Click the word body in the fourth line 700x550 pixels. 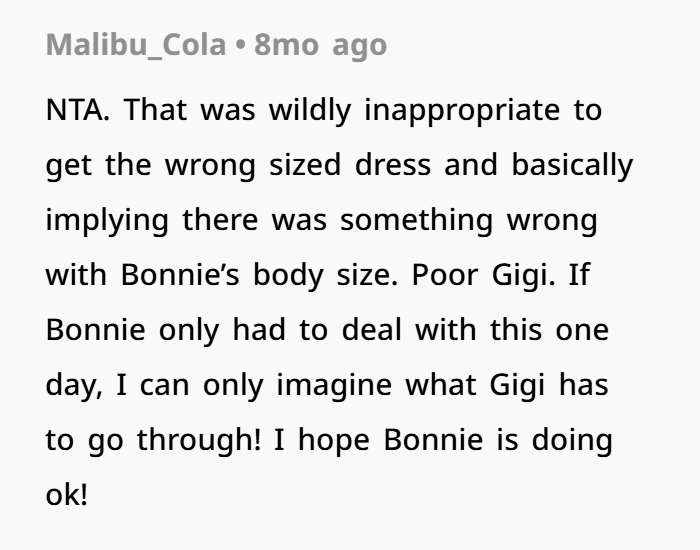(288, 275)
